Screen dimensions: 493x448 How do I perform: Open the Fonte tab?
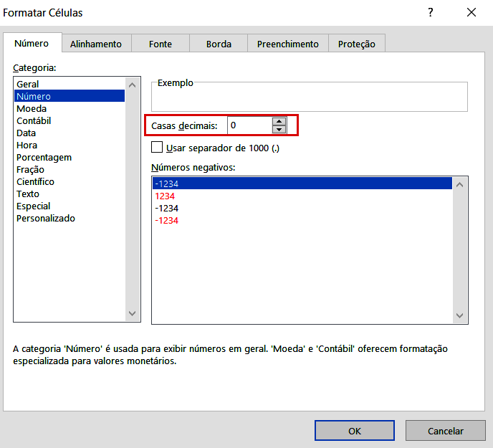coord(161,44)
